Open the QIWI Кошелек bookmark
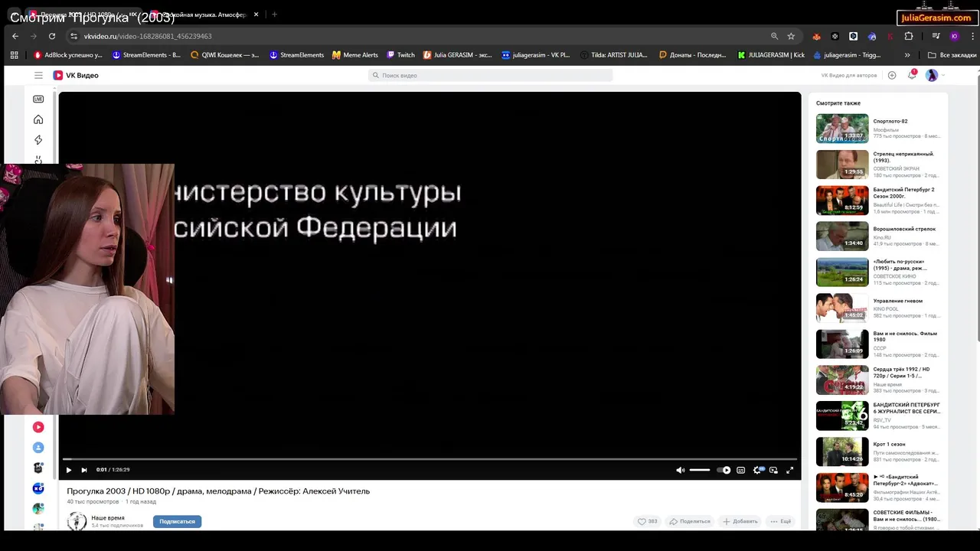Screen dimensions: 980x551 [225, 55]
